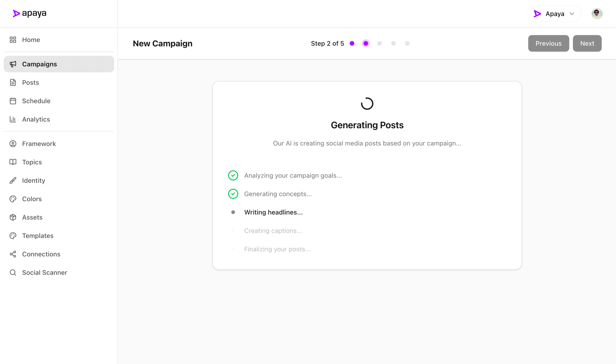
Task: Expand the Apaya workspace dropdown
Action: [x=554, y=14]
